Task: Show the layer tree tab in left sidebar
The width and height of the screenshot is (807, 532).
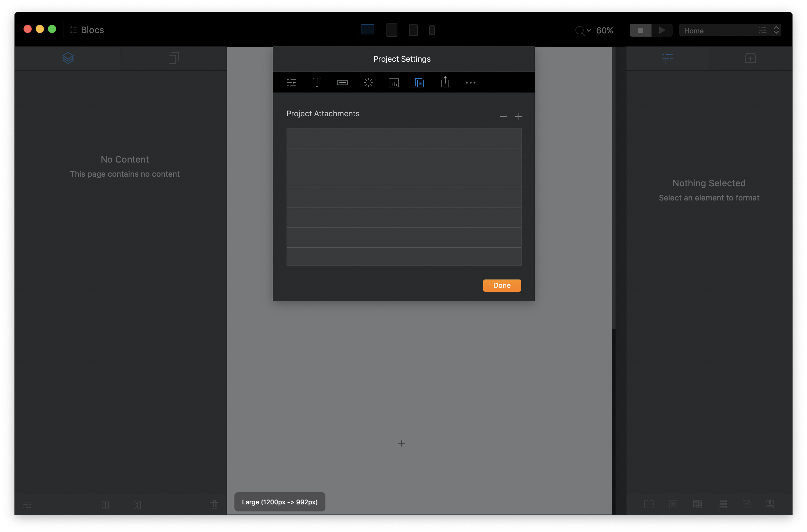Action: [68, 58]
